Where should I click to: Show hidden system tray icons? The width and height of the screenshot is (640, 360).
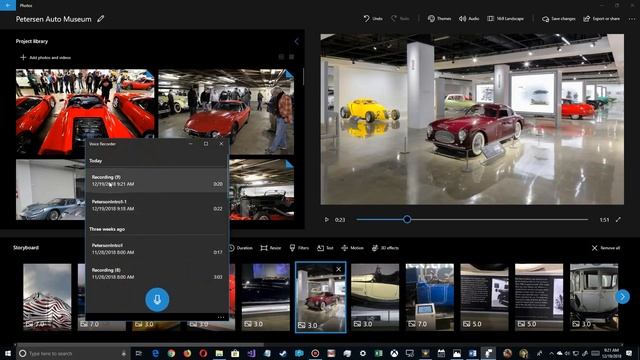coord(551,353)
